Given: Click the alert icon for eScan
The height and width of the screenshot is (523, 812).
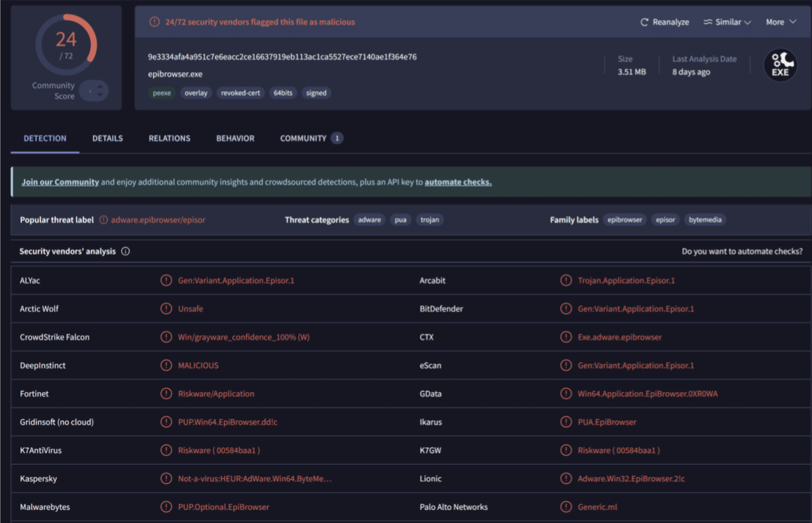Looking at the screenshot, I should point(566,365).
